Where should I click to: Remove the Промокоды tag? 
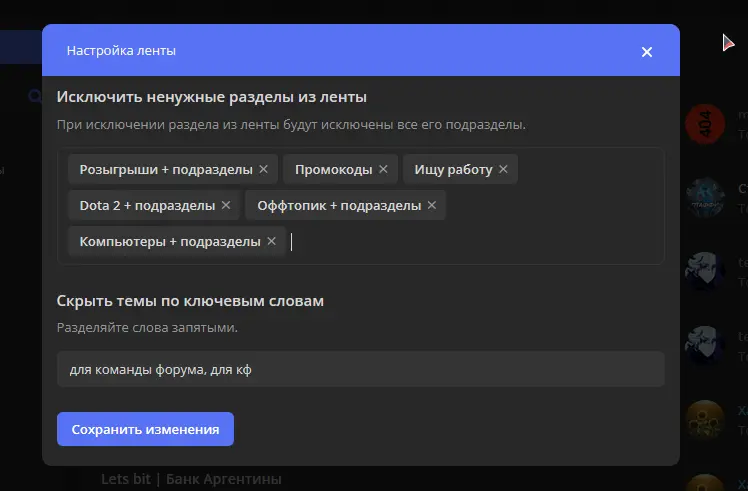(x=383, y=169)
